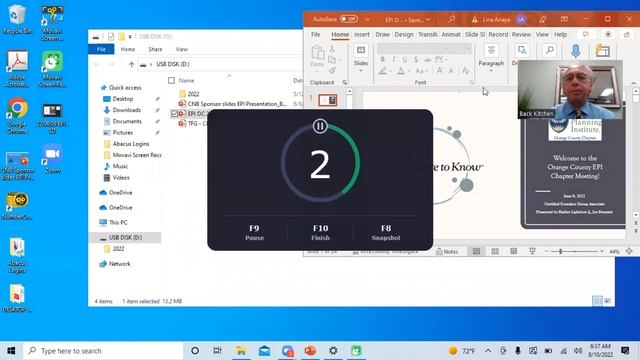The height and width of the screenshot is (360, 640).
Task: Switch to Slide Sorter view icon
Action: click(x=495, y=251)
